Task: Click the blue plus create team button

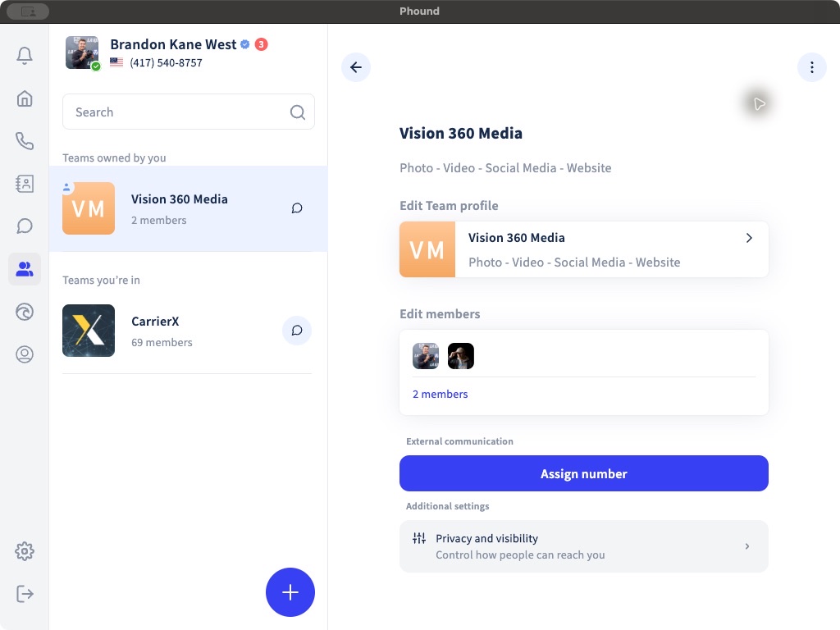Action: 290,592
